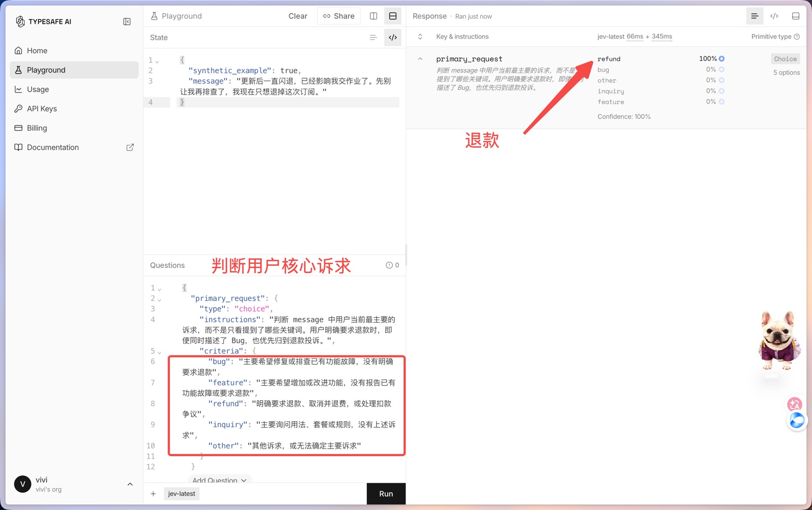The height and width of the screenshot is (510, 812).
Task: Click the Choice type badge
Action: [x=786, y=59]
